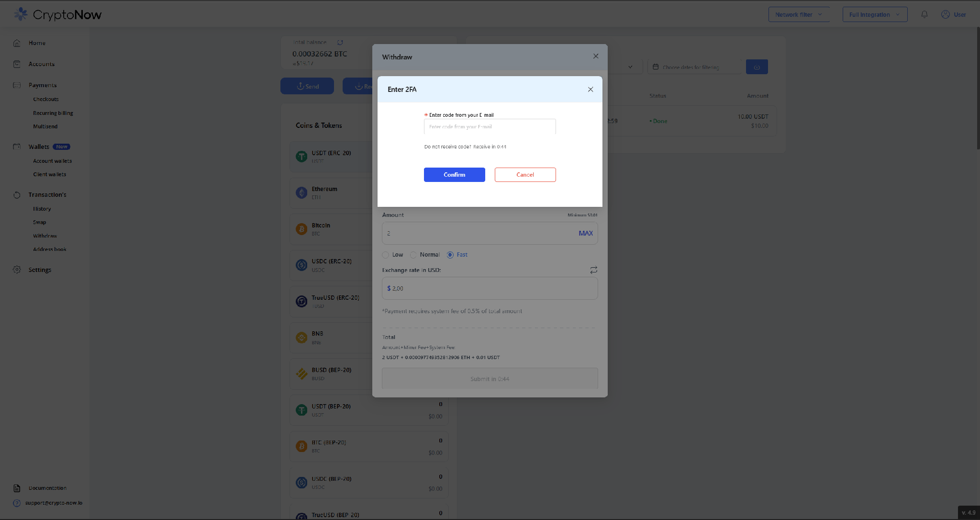Screen dimensions: 980x520
Task: Refresh the total balance
Action: pos(340,42)
